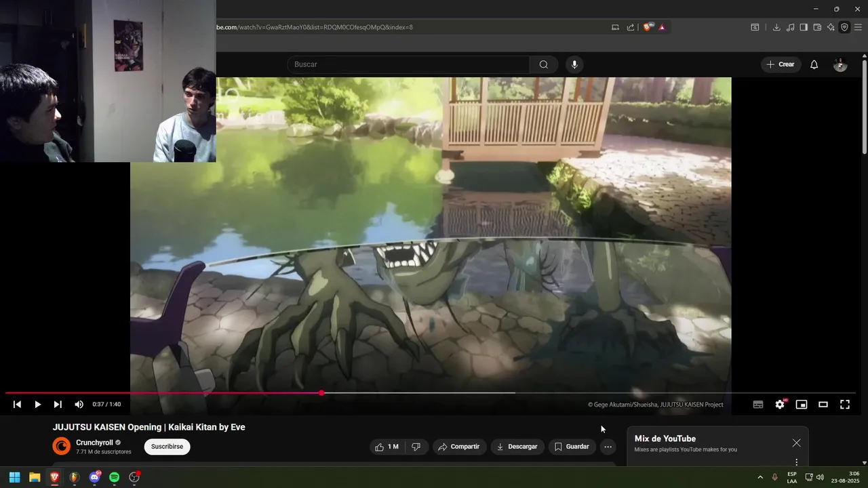Open the browser downloads icon
868x488 pixels.
pos(776,27)
